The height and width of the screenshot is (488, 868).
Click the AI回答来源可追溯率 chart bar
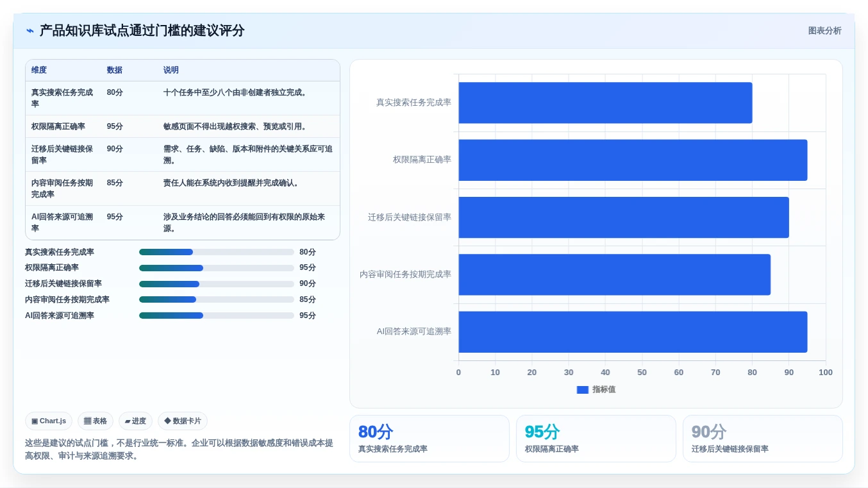[x=633, y=332]
